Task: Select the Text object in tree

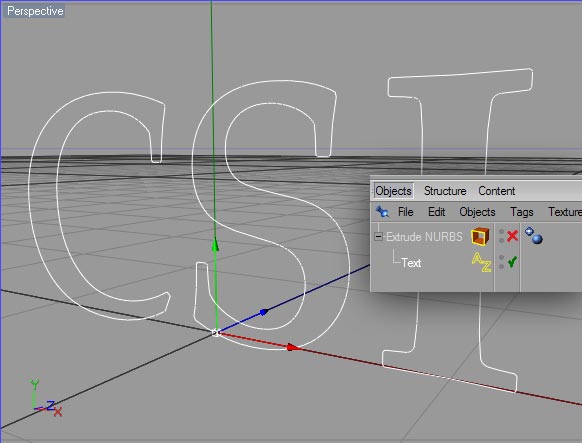Action: tap(411, 263)
